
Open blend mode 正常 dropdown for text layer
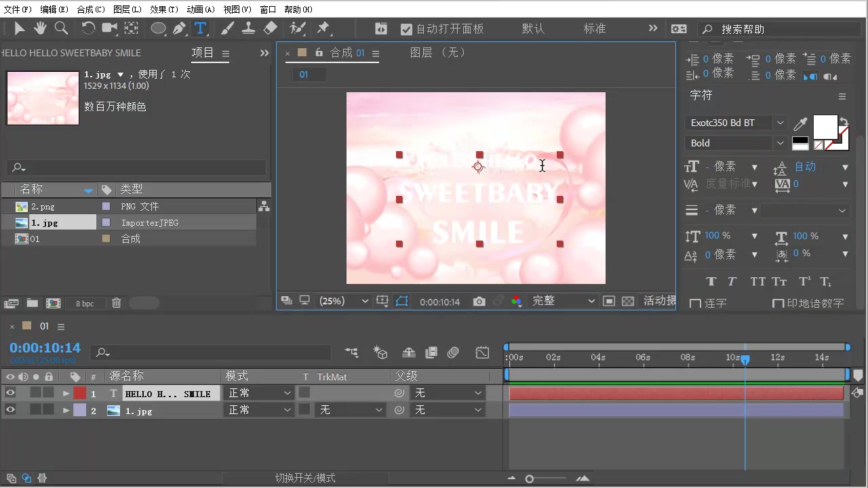pos(258,393)
